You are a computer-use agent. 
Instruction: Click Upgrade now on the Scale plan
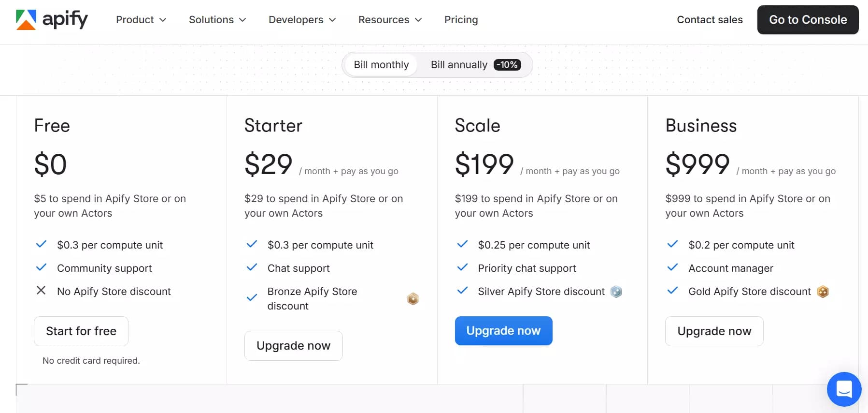(x=503, y=331)
